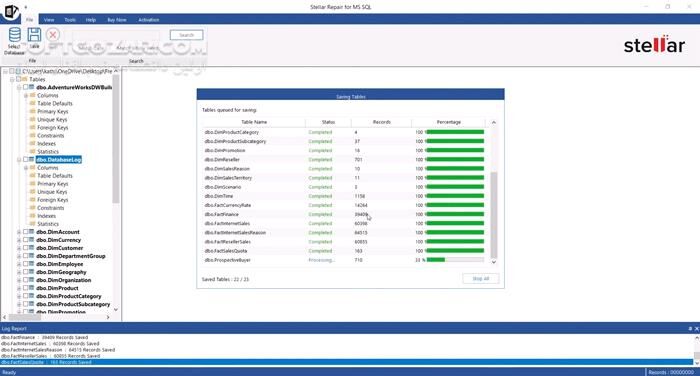Check the dbo.DimCurrency checkbox

[x=25, y=240]
